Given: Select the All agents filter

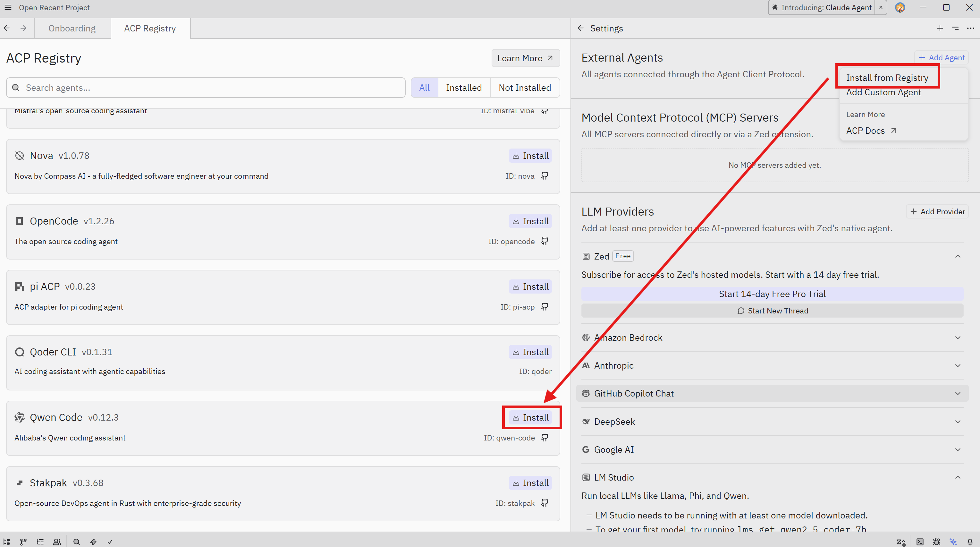Looking at the screenshot, I should pos(424,88).
